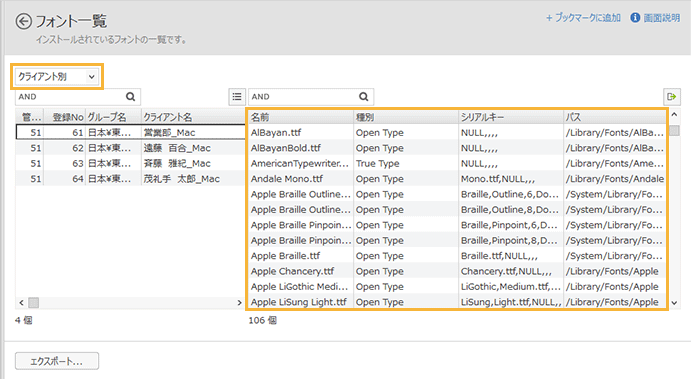The height and width of the screenshot is (379, 691).
Task: Click the Braille,Outline,6 serial key cell
Action: [x=510, y=194]
